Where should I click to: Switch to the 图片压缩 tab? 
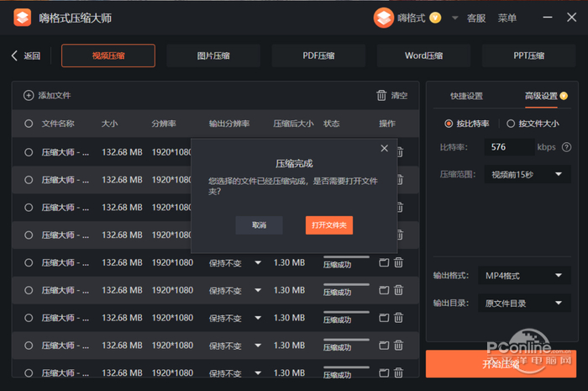click(x=213, y=55)
